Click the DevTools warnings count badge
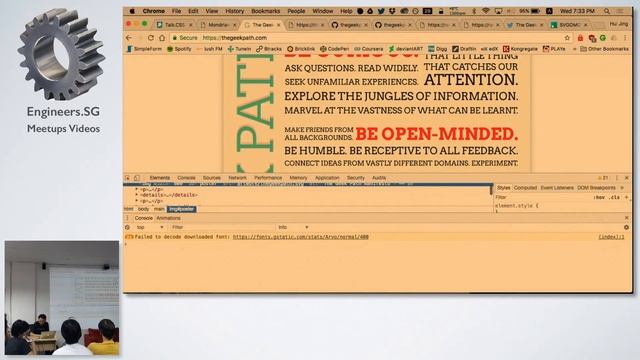640x360 pixels. (603, 178)
